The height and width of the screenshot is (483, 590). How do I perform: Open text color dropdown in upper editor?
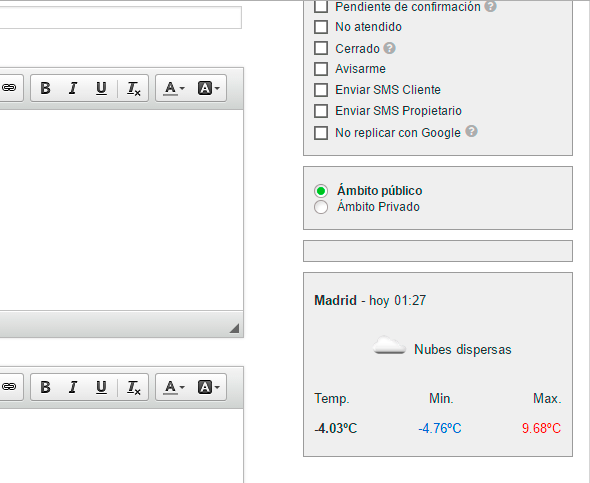(174, 88)
